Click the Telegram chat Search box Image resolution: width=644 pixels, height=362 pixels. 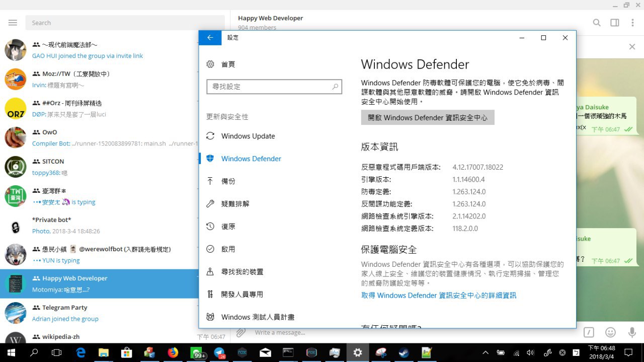pos(126,23)
